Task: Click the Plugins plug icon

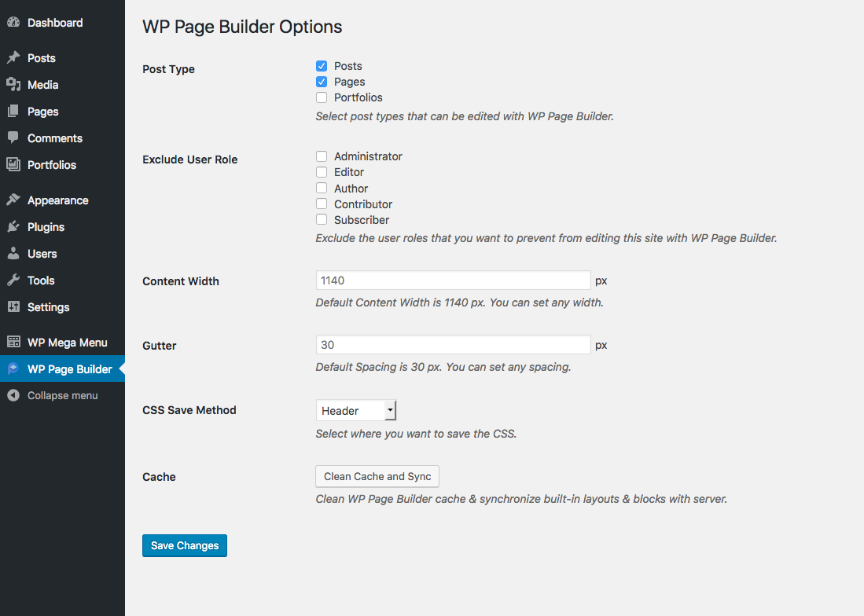Action: [x=13, y=227]
